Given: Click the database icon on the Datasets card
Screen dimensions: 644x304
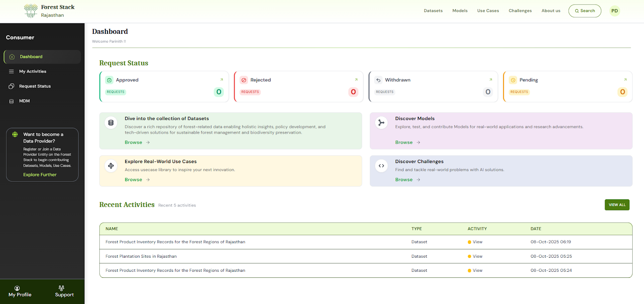Looking at the screenshot, I should point(111,123).
